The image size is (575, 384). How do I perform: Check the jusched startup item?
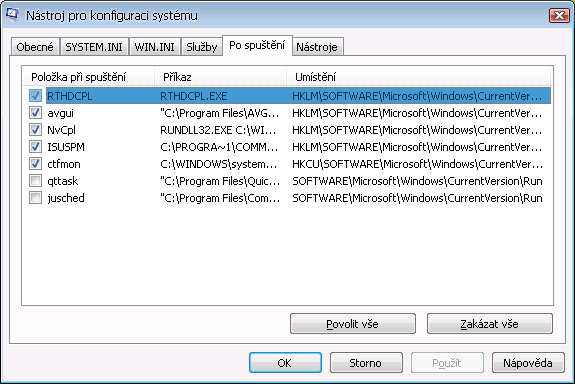(x=36, y=198)
